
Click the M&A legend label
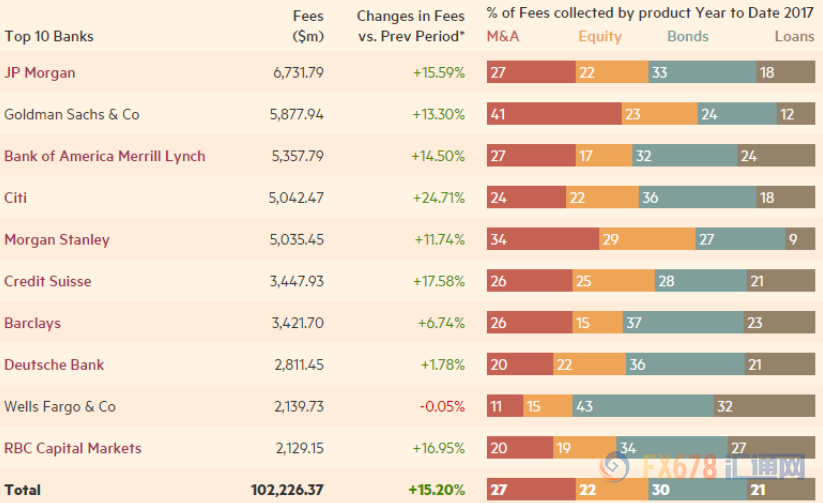click(503, 36)
